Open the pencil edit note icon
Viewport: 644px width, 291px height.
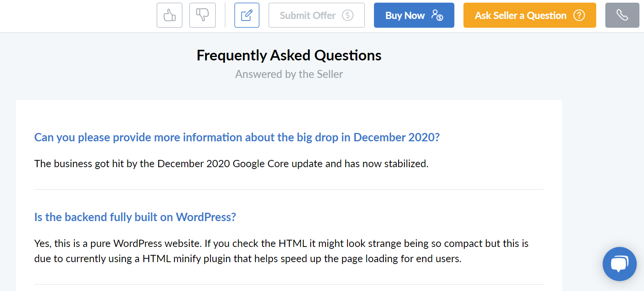tap(247, 15)
